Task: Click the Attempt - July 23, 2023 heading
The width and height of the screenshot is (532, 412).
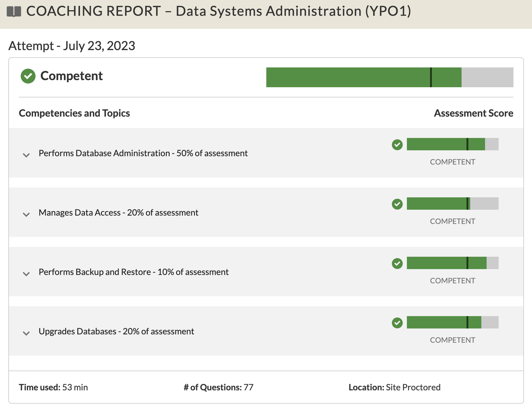Action: pyautogui.click(x=72, y=46)
